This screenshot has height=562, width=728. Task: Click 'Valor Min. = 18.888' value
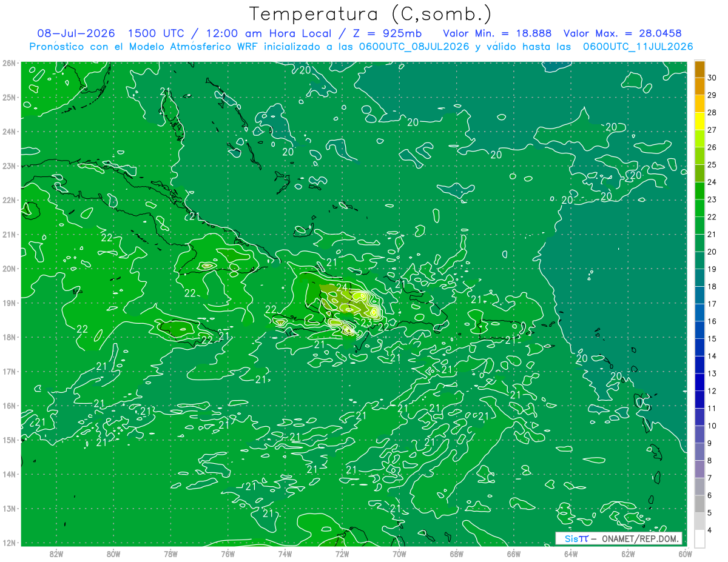coord(497,33)
